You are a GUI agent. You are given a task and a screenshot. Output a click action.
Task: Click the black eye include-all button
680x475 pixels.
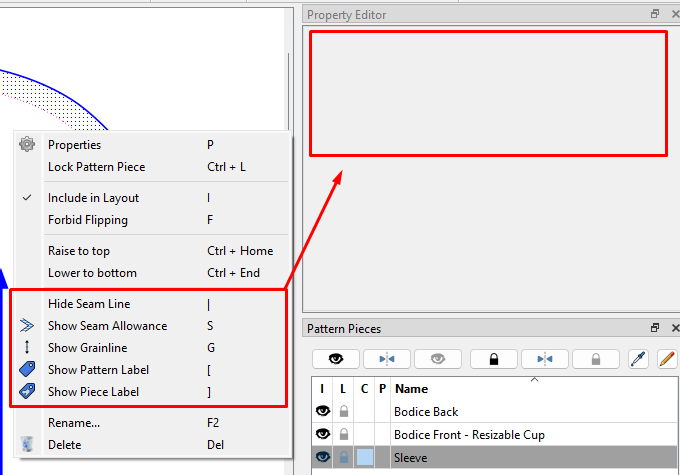tap(334, 358)
